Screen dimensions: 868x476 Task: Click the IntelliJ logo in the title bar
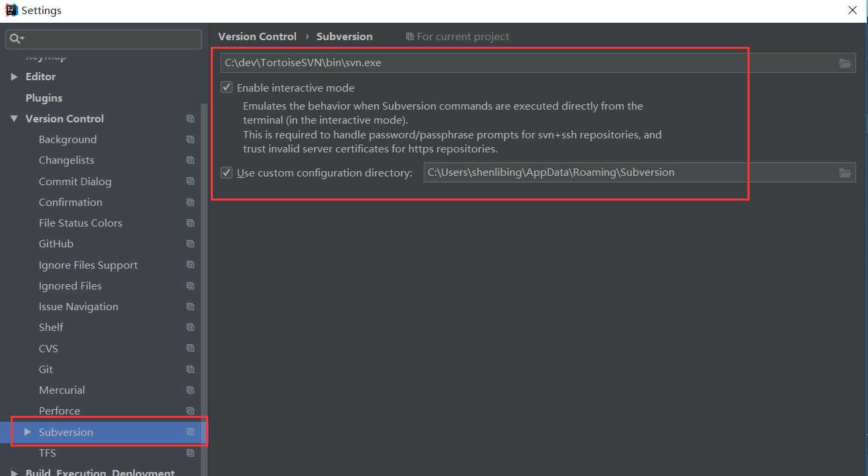point(11,10)
